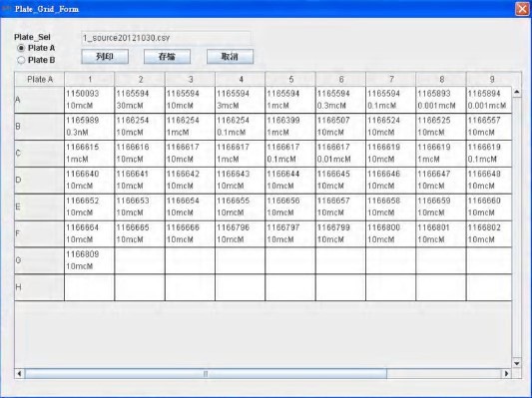This screenshot has height=398, width=532.
Task: Click the 取消 cancel button
Action: (230, 57)
